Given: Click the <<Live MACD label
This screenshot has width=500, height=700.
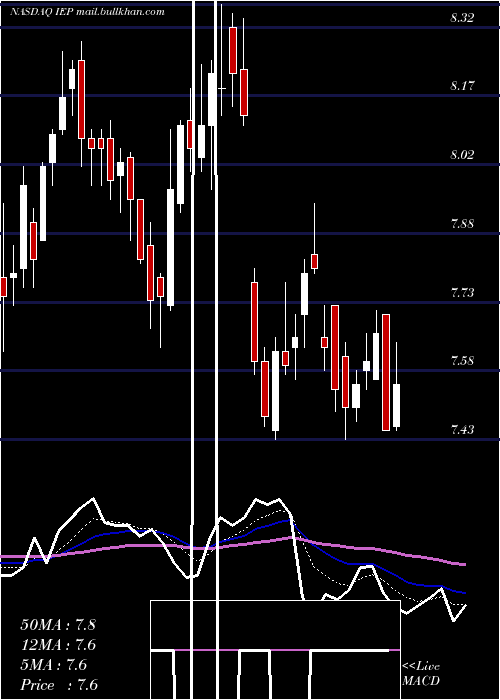Looking at the screenshot, I should (421, 673).
